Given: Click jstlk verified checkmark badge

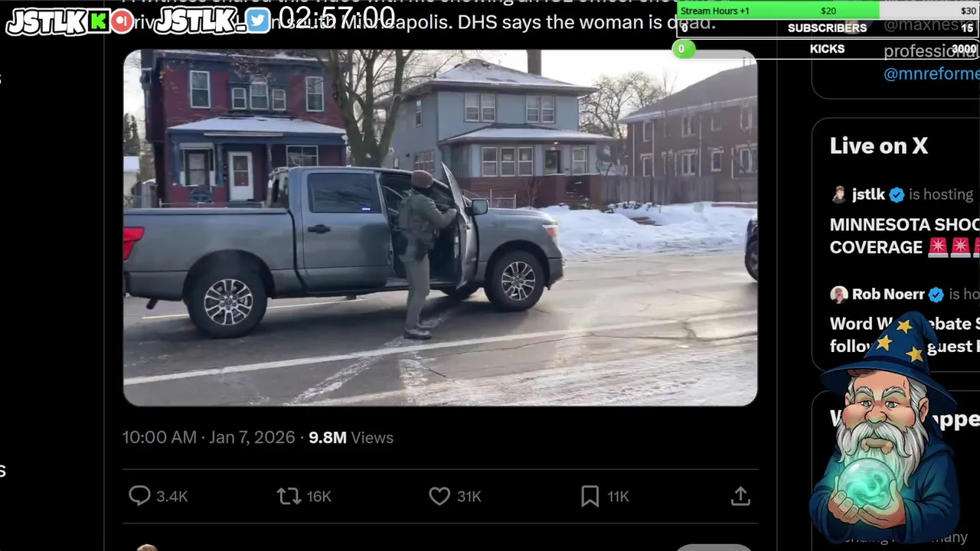Looking at the screenshot, I should pos(897,194).
